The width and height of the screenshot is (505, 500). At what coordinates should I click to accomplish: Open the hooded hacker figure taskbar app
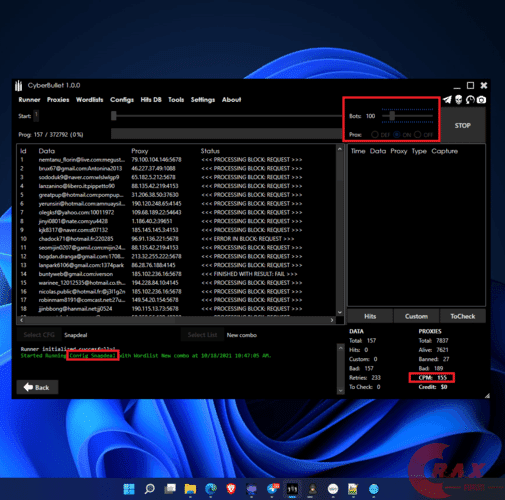point(313,489)
